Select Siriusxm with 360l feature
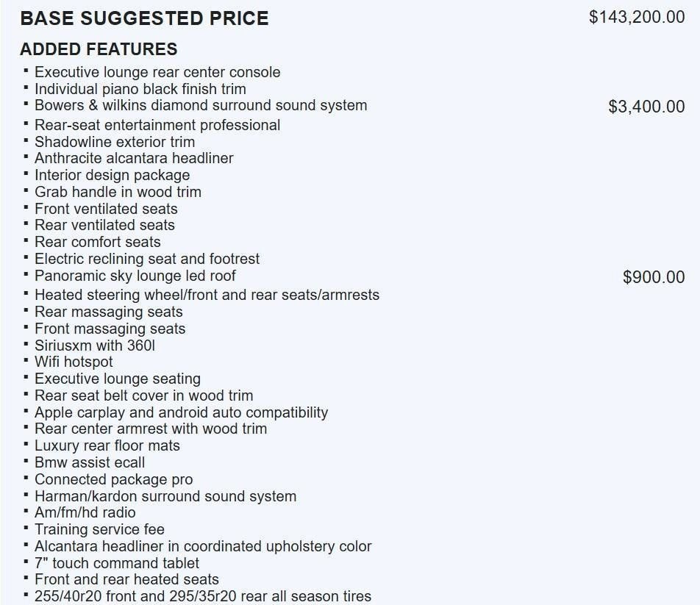Viewport: 700px width, 605px height. (x=95, y=345)
